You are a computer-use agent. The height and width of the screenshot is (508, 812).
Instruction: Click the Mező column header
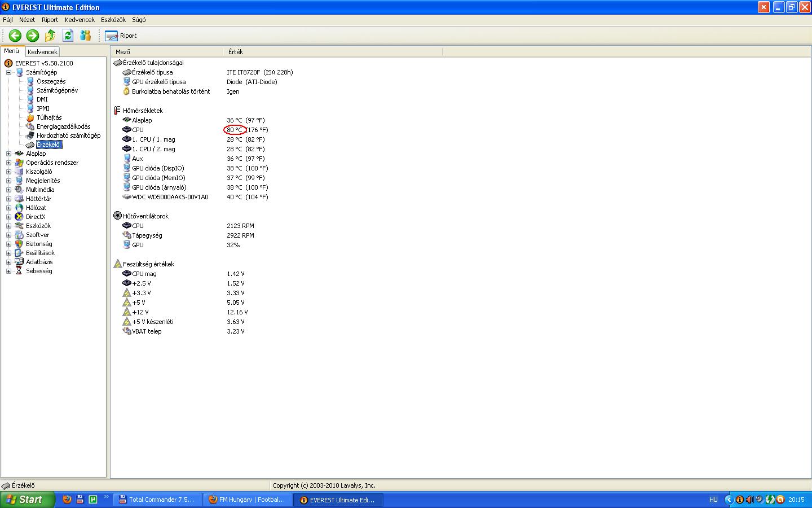(x=167, y=51)
